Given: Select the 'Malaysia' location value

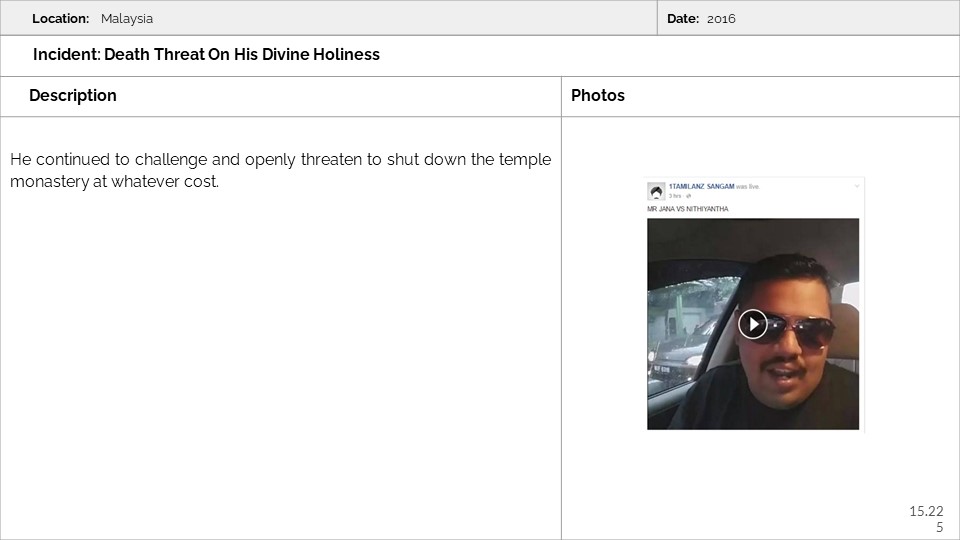Looking at the screenshot, I should 127,18.
